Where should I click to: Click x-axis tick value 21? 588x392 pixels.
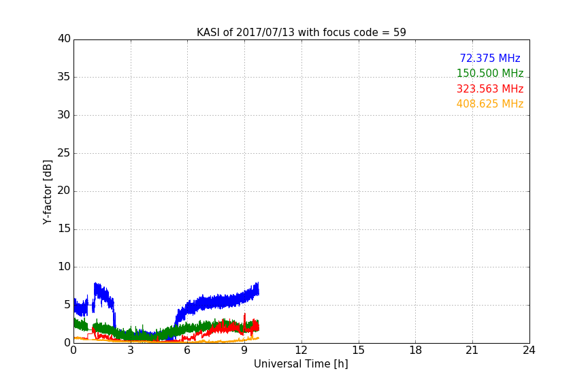pyautogui.click(x=472, y=350)
